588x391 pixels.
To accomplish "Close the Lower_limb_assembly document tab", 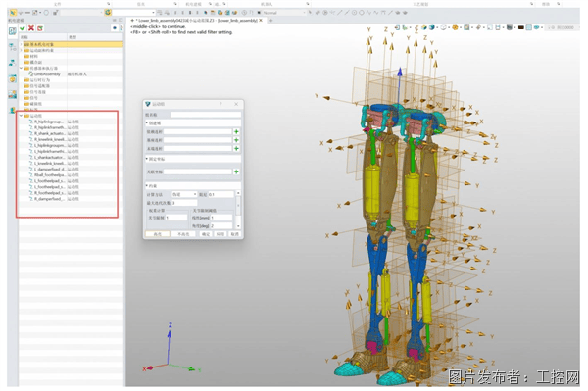I will coord(261,21).
